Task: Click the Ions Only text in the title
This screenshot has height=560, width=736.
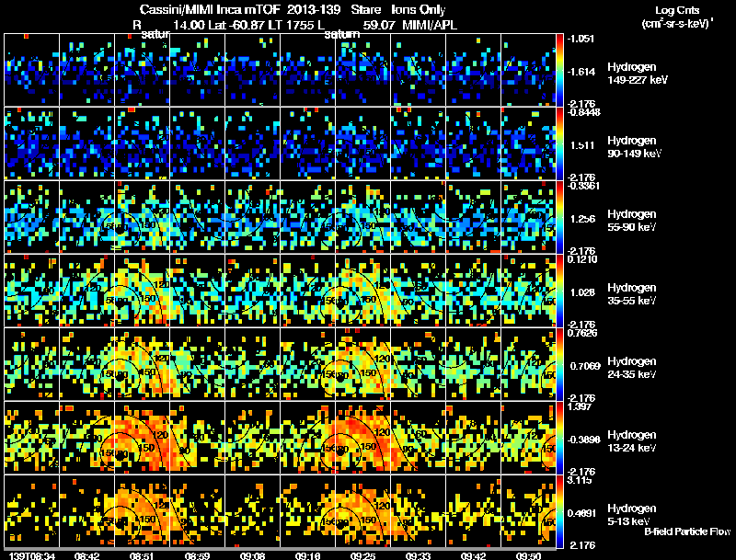Action: [419, 9]
